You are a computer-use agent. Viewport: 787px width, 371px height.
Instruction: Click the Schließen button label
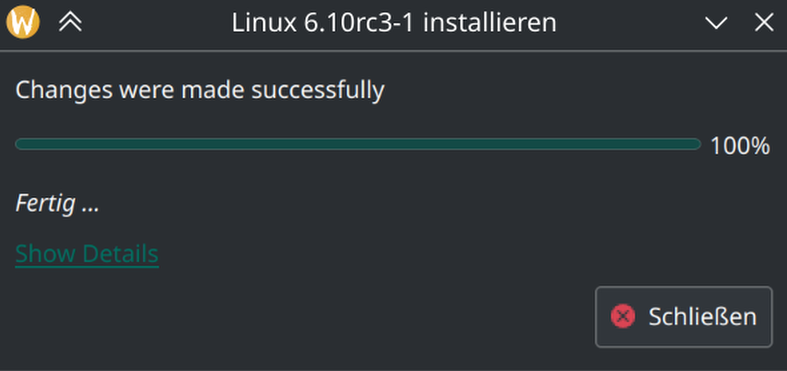702,317
